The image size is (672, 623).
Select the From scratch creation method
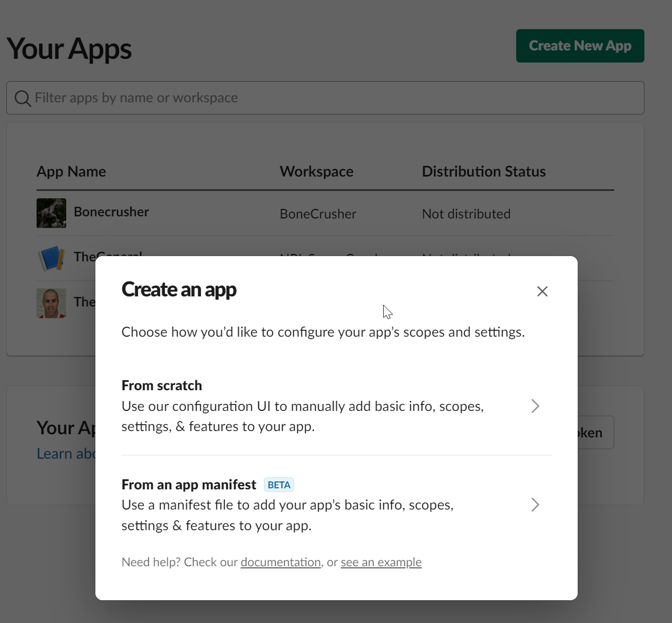(x=162, y=385)
